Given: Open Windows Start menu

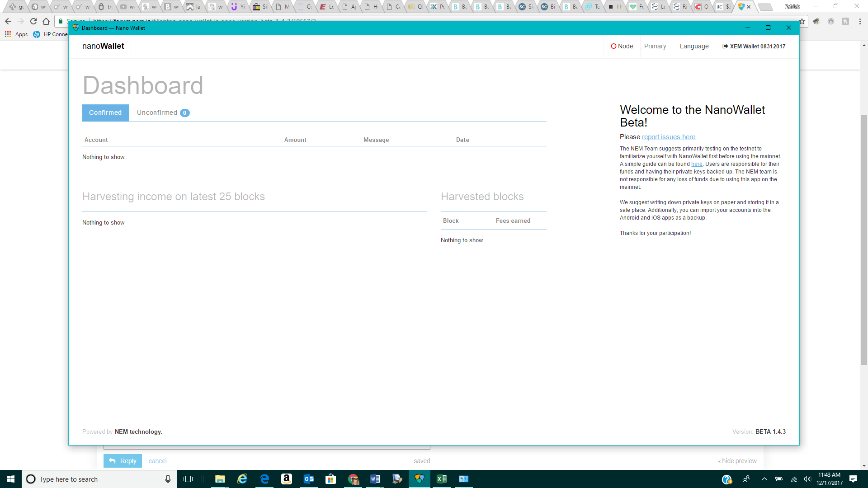Looking at the screenshot, I should (11, 479).
